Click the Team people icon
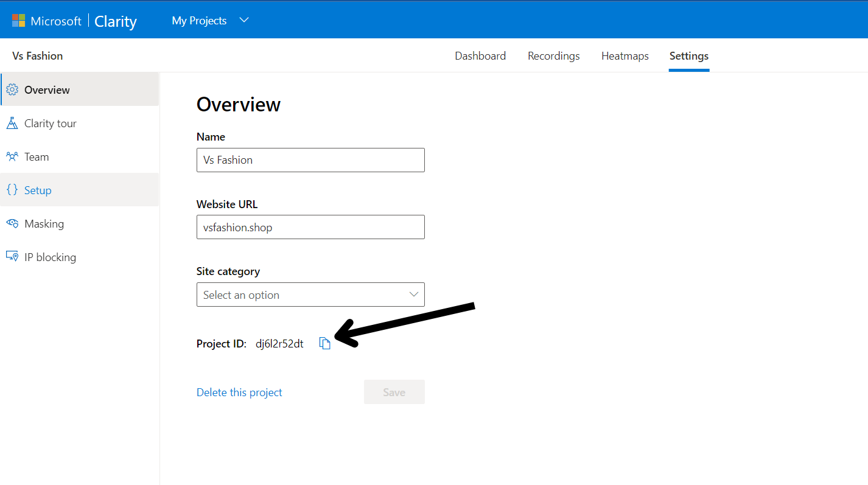 (x=12, y=157)
